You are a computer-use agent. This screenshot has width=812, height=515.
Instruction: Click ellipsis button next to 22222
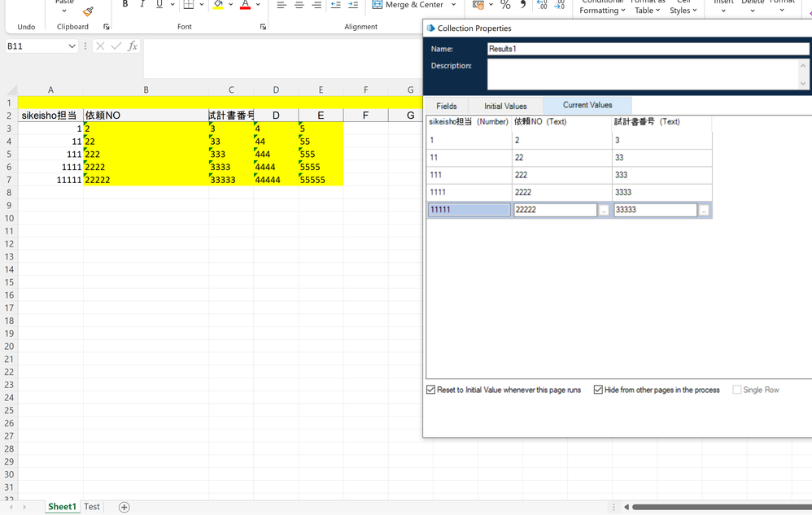[604, 210]
